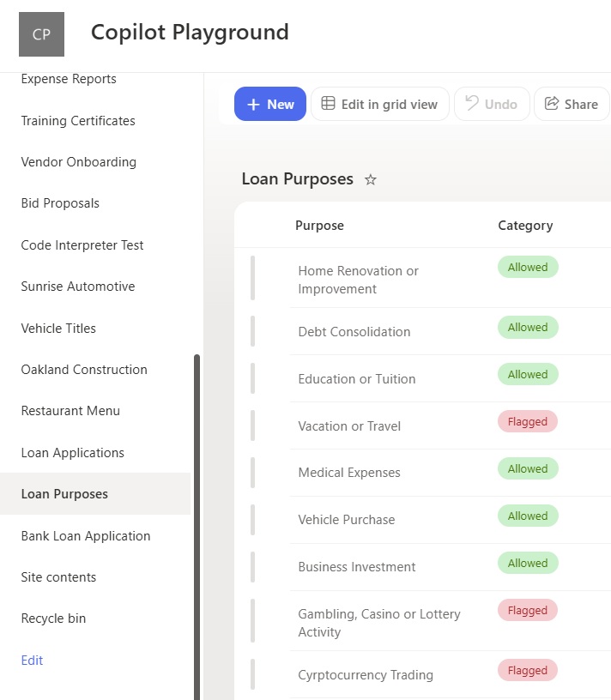
Task: Sort or filter by the Purpose column header
Action: pos(319,226)
